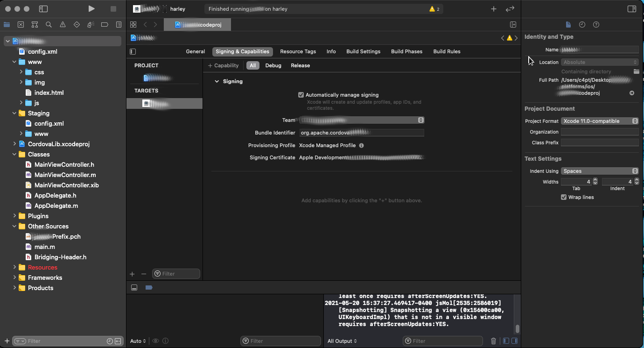Reveal full path in Finder arrow
This screenshot has width=644, height=348.
pos(632,93)
